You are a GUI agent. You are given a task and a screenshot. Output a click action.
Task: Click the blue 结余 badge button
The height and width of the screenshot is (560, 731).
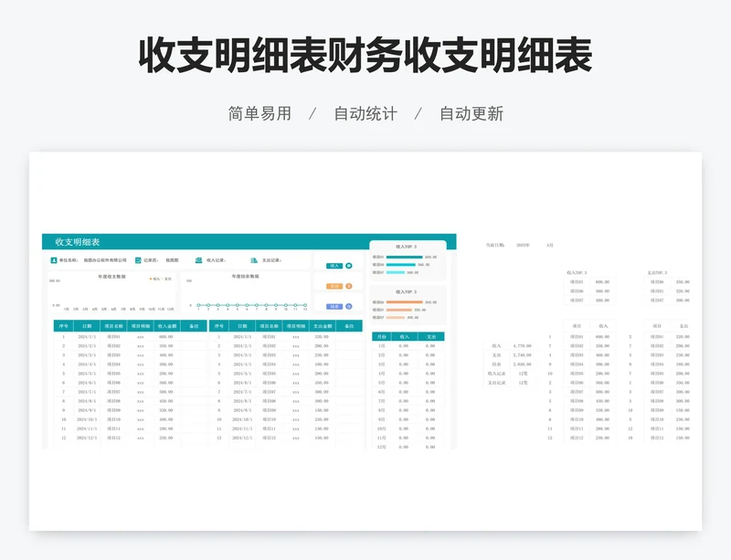pyautogui.click(x=334, y=307)
